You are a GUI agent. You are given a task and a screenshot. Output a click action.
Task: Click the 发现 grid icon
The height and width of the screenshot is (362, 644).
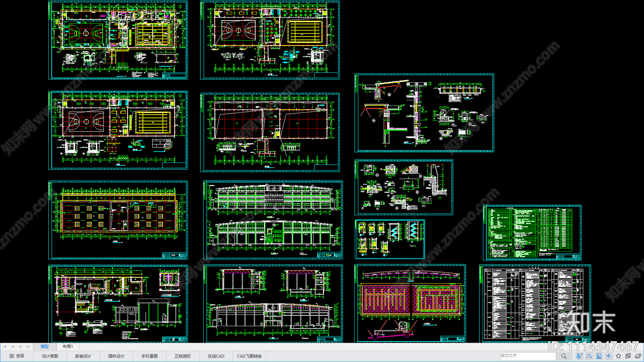point(12,356)
